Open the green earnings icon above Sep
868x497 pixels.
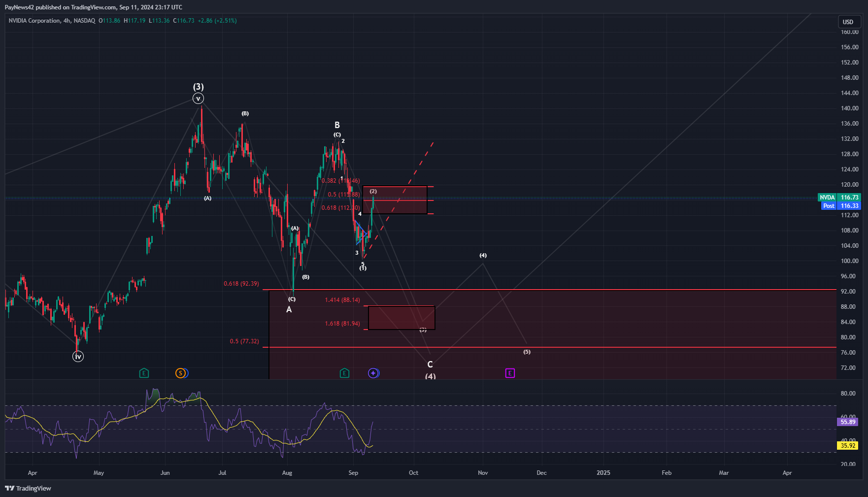click(x=344, y=373)
